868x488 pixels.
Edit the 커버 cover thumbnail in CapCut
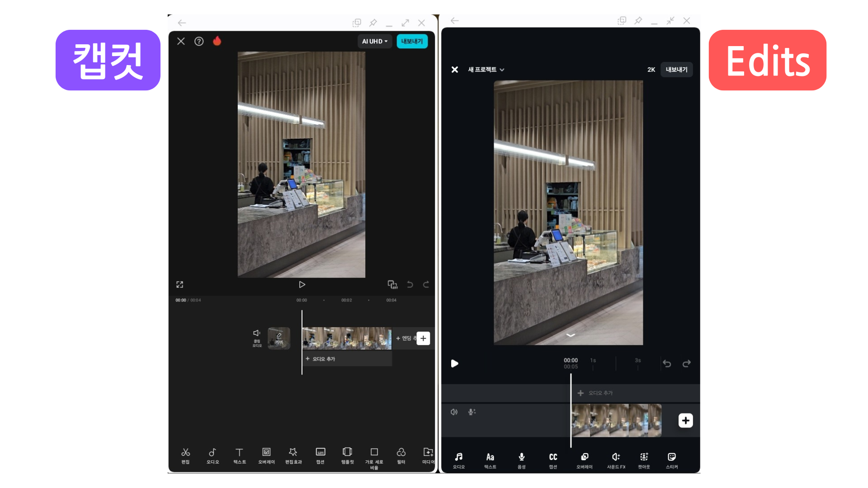tap(279, 338)
